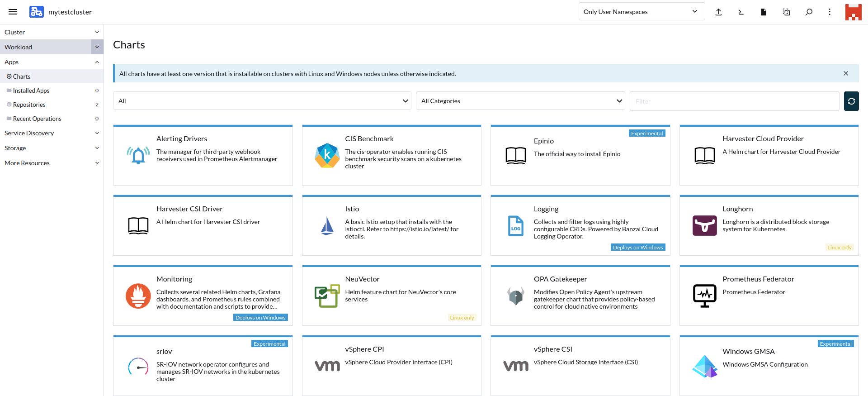Open the resource search magnifier icon
The width and height of the screenshot is (868, 396).
[x=809, y=12]
